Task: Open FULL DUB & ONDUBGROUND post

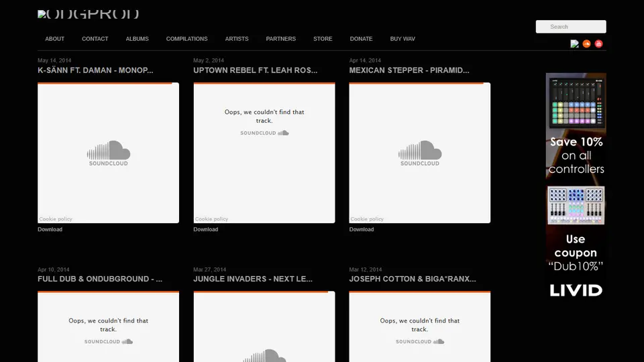Action: [100, 279]
